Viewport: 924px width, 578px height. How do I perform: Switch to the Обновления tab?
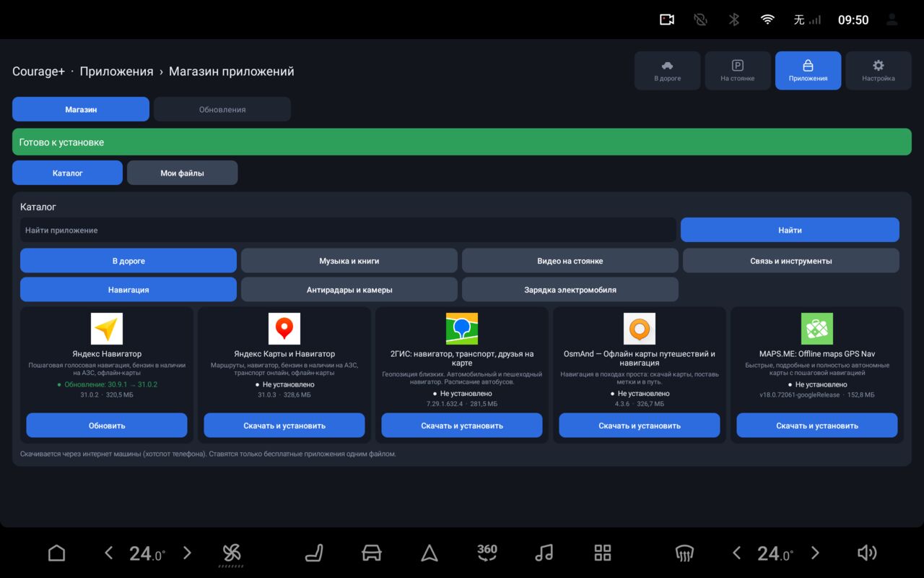(222, 109)
